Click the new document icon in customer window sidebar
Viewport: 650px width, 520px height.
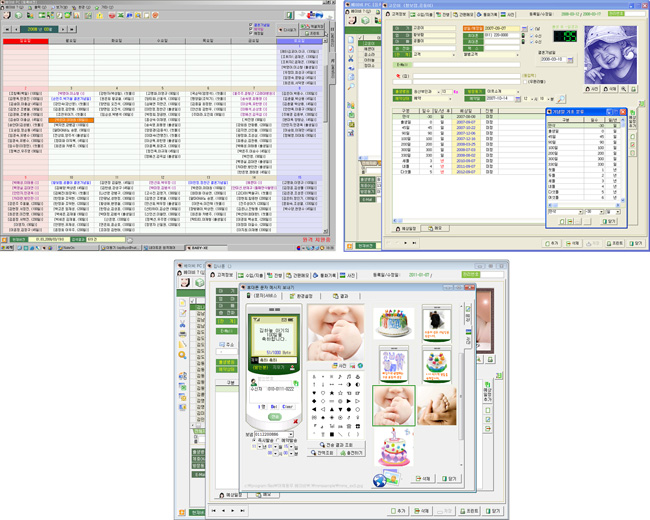coord(351,40)
